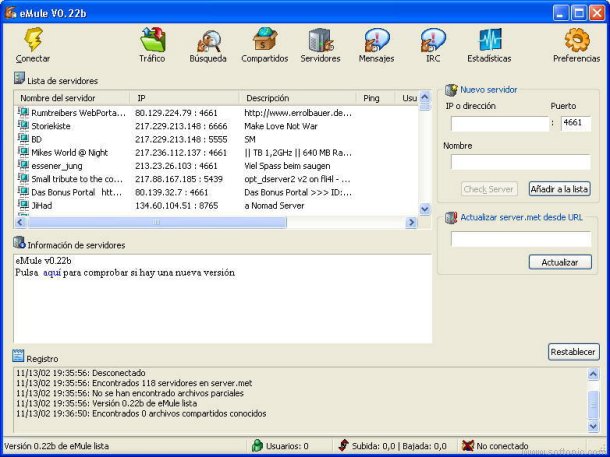Click log line 'Encontrados 0 archivos compartidos conocidos'

click(141, 413)
